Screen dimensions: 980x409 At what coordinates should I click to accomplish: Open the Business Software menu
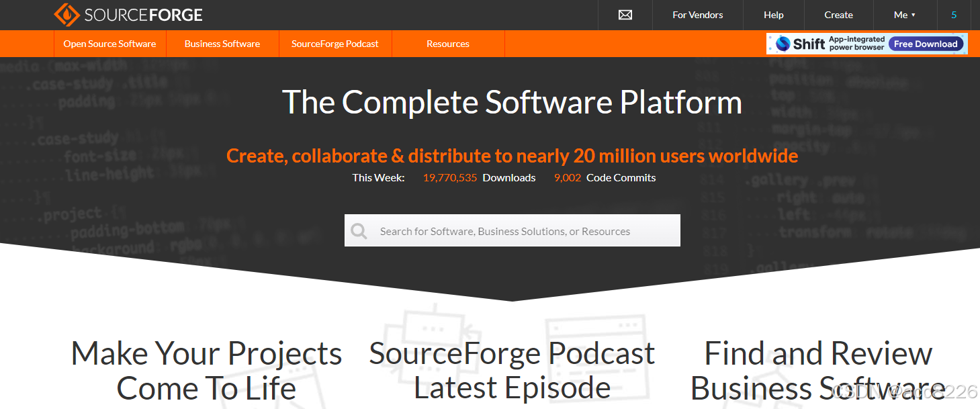222,44
